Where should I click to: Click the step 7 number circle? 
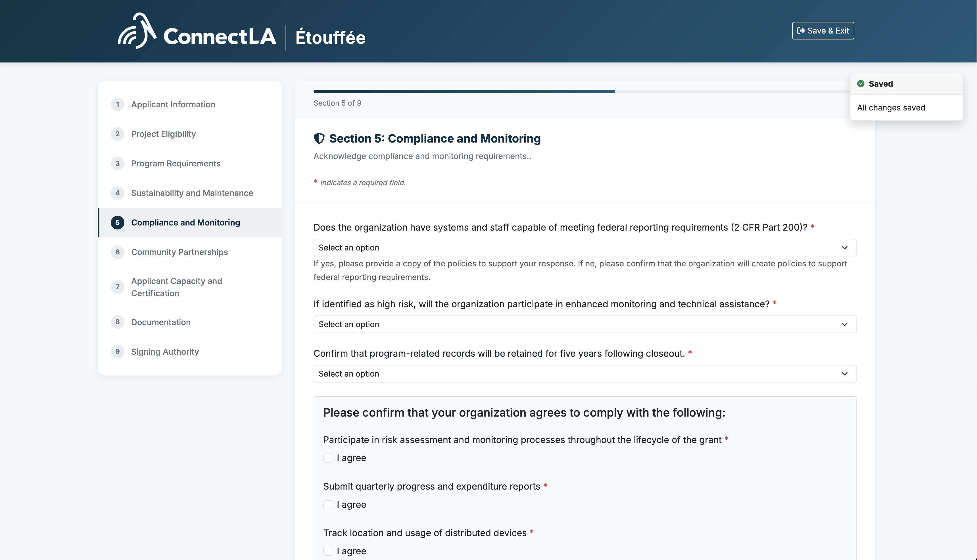[117, 287]
